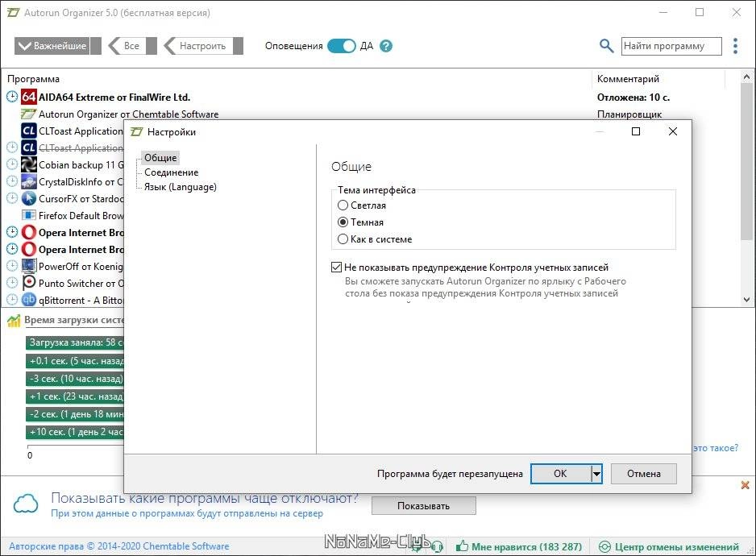
Task: Click the -3 сек. (10 час. назад) bar
Action: (75, 379)
